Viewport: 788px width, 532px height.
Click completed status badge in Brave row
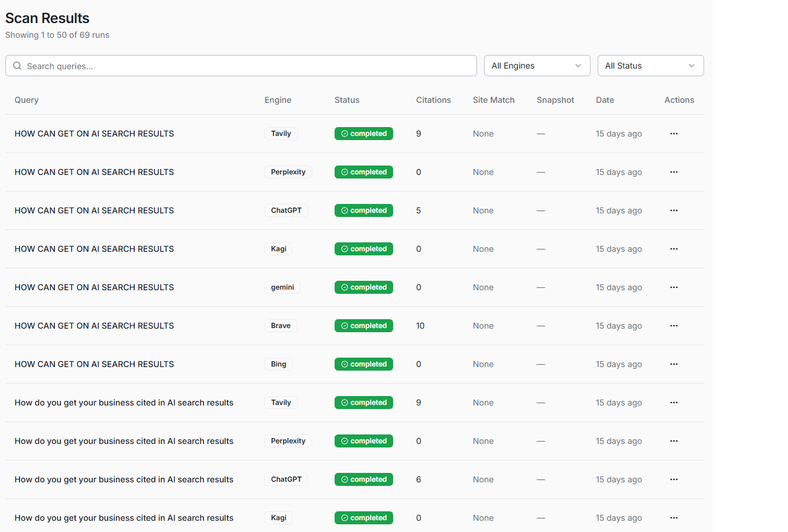coord(364,326)
